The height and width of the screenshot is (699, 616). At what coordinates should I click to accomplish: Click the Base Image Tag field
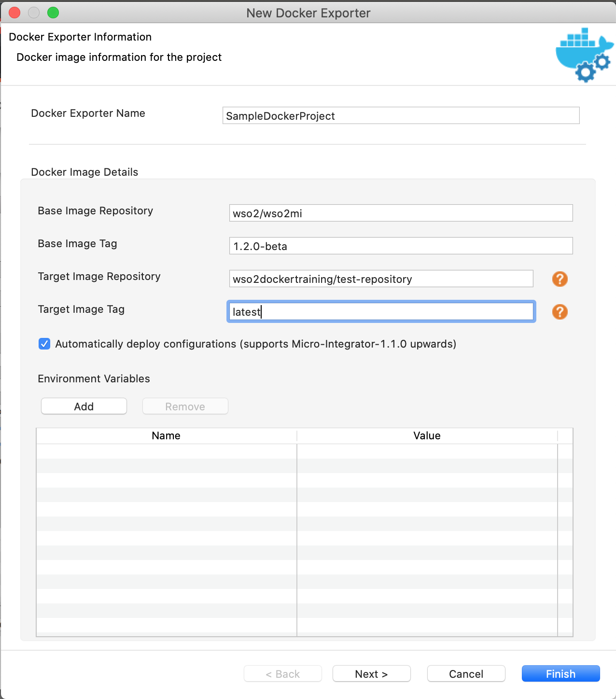[401, 246]
